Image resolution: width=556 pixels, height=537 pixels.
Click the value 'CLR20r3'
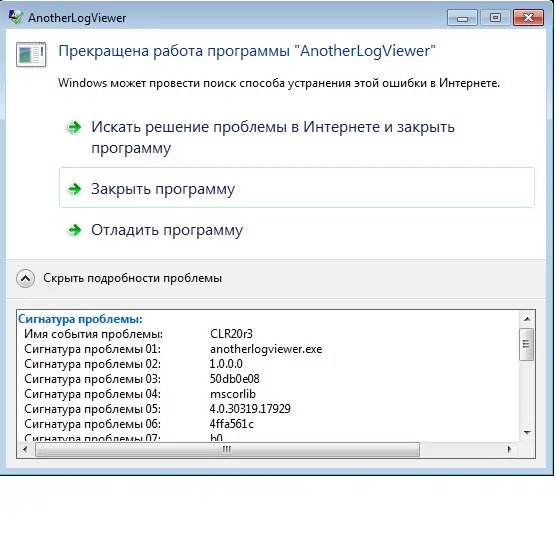231,334
